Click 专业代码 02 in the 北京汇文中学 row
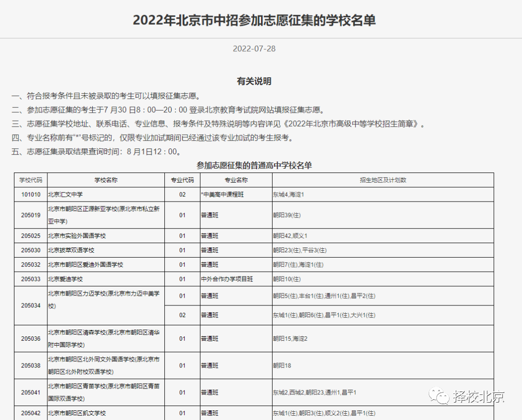The image size is (522, 420). click(x=182, y=194)
